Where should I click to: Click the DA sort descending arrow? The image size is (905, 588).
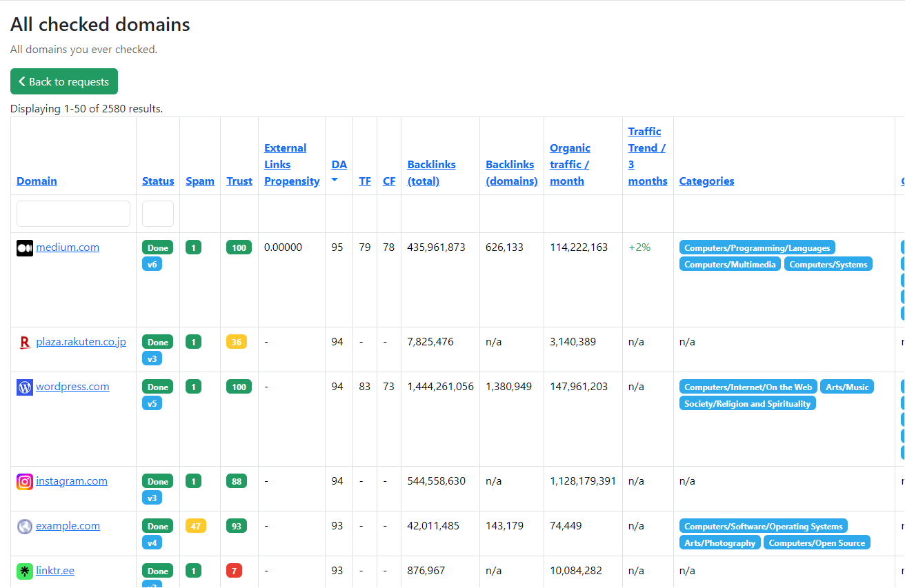click(x=335, y=181)
